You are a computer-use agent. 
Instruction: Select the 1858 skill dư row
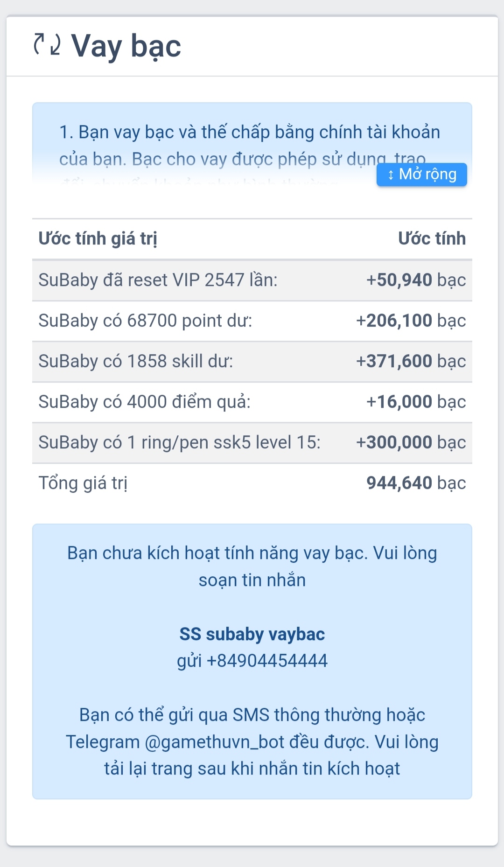[135, 361]
